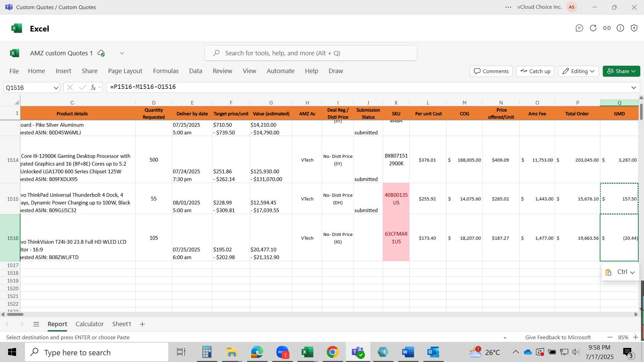Select the cell with quantity 500

click(x=154, y=160)
